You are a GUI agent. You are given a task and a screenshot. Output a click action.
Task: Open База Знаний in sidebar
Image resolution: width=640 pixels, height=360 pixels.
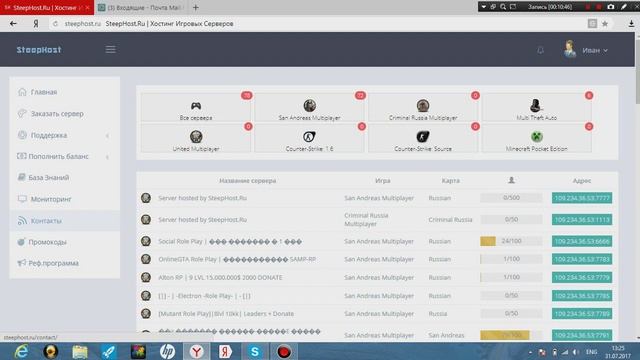(x=64, y=178)
